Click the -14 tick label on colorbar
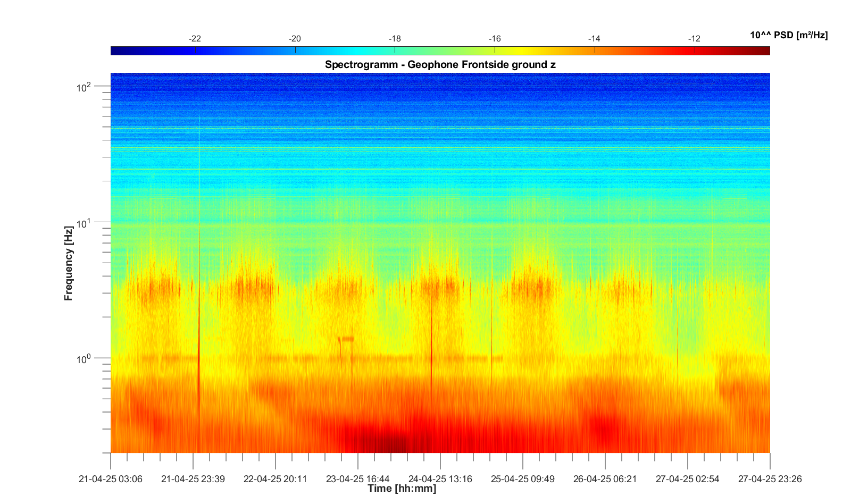The height and width of the screenshot is (504, 851). (x=594, y=39)
